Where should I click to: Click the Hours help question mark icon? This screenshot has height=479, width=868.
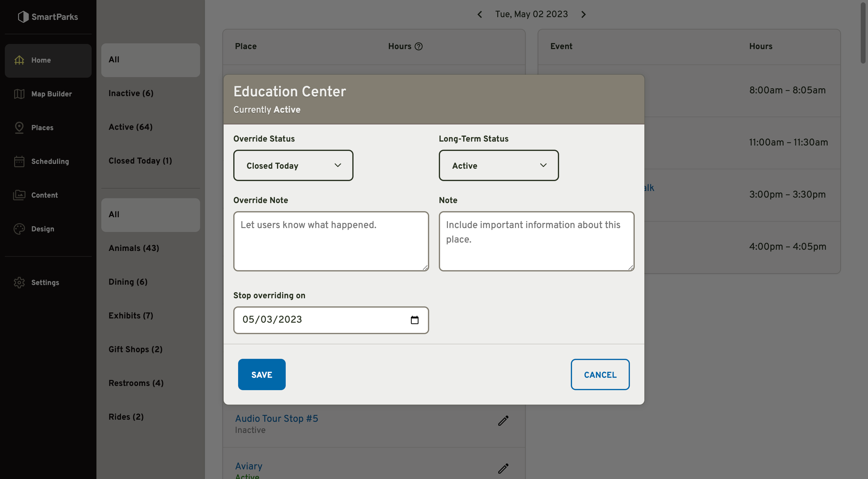point(419,46)
